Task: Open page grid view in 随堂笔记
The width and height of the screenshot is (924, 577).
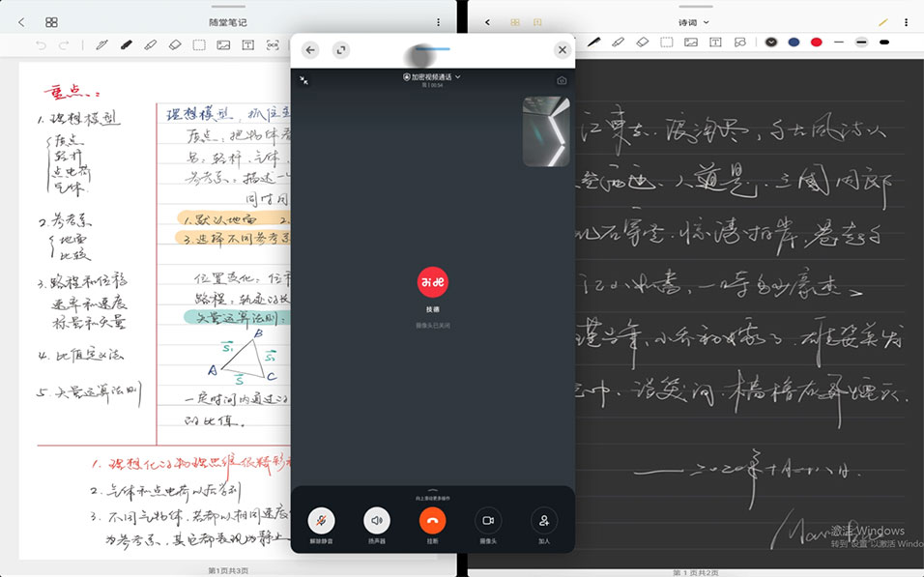Action: 51,22
